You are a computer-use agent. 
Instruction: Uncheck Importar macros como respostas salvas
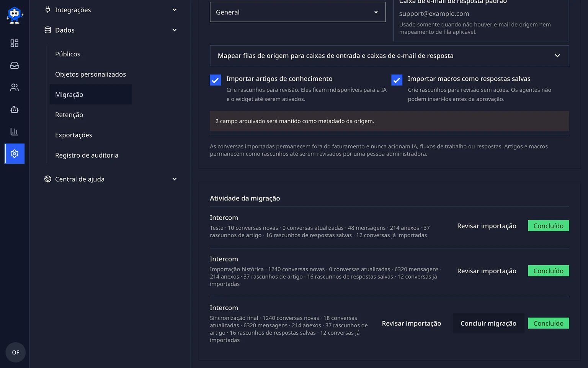coord(397,80)
